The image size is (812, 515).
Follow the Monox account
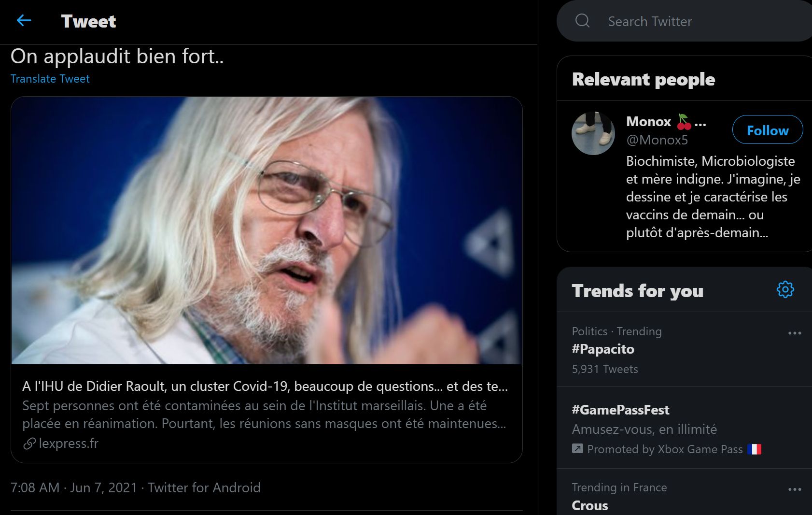coord(768,130)
